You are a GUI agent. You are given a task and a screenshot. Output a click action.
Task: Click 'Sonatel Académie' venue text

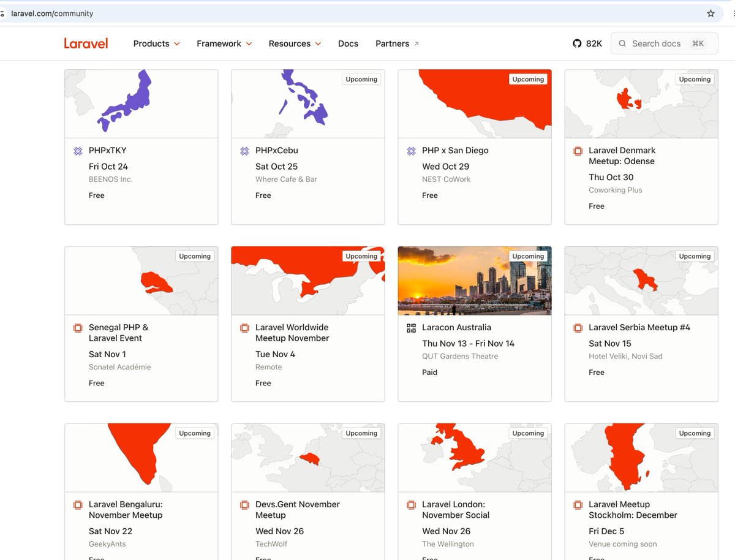click(120, 367)
